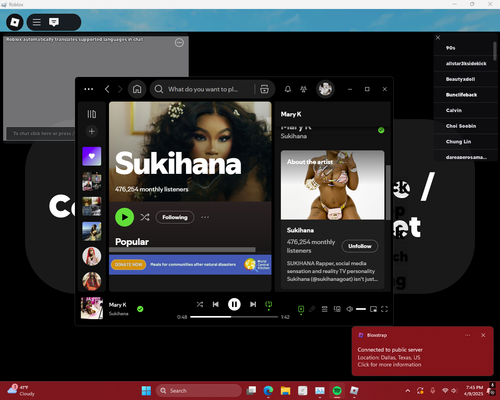
Task: Create a new playlist with plus button
Action: click(92, 131)
